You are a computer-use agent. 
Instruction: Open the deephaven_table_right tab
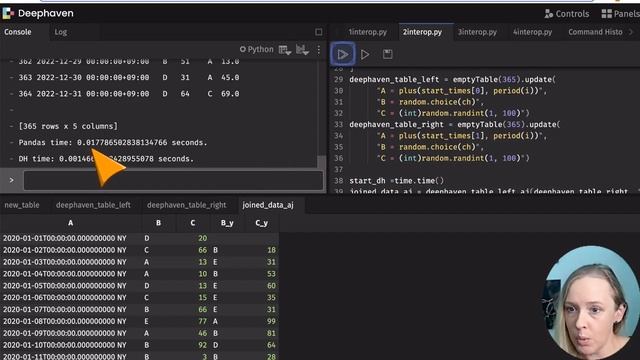click(x=187, y=205)
